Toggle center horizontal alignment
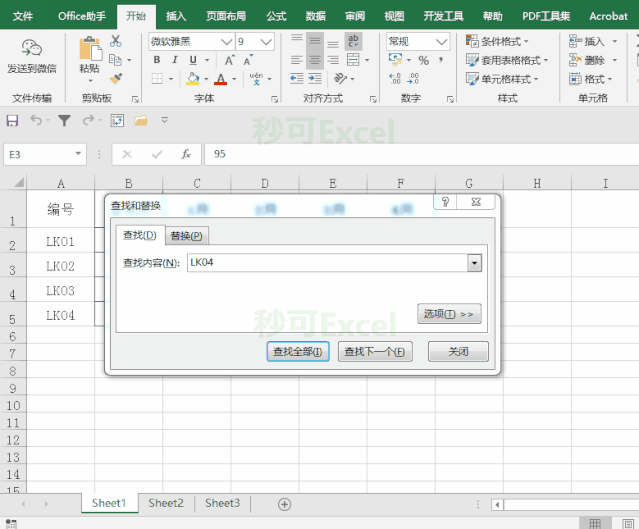The width and height of the screenshot is (639, 529). tap(315, 60)
